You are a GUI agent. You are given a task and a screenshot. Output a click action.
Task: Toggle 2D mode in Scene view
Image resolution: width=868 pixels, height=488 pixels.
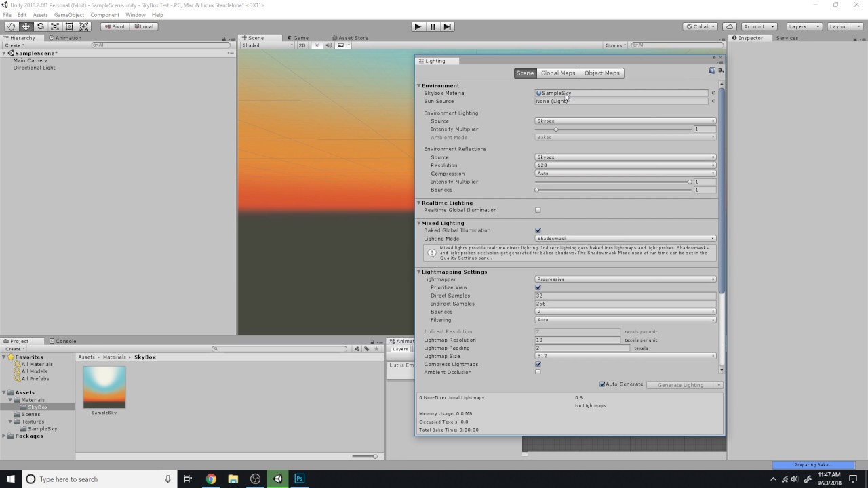[x=302, y=45]
